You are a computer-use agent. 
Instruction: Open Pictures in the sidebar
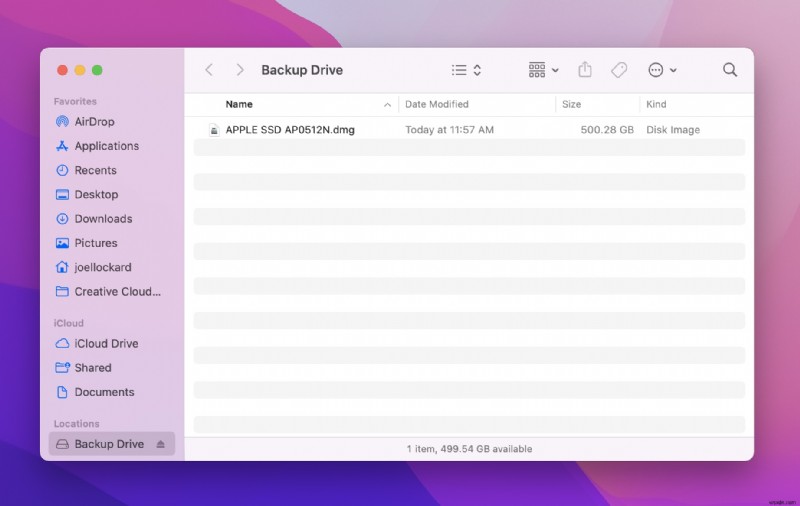[86, 243]
